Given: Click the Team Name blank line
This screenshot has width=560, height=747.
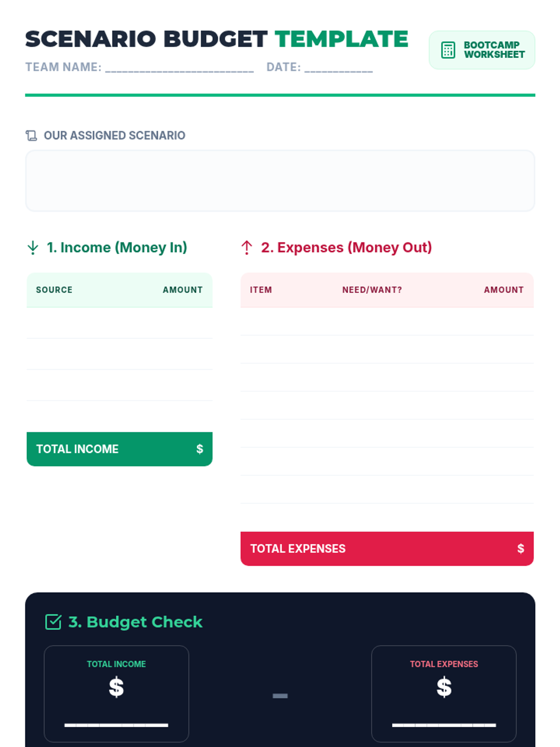Looking at the screenshot, I should coord(180,68).
